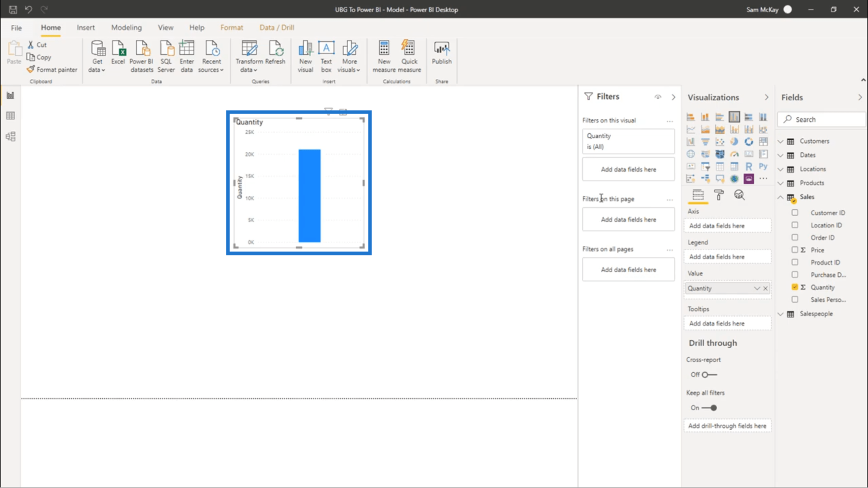Switch to Model view in sidebar

click(10, 136)
